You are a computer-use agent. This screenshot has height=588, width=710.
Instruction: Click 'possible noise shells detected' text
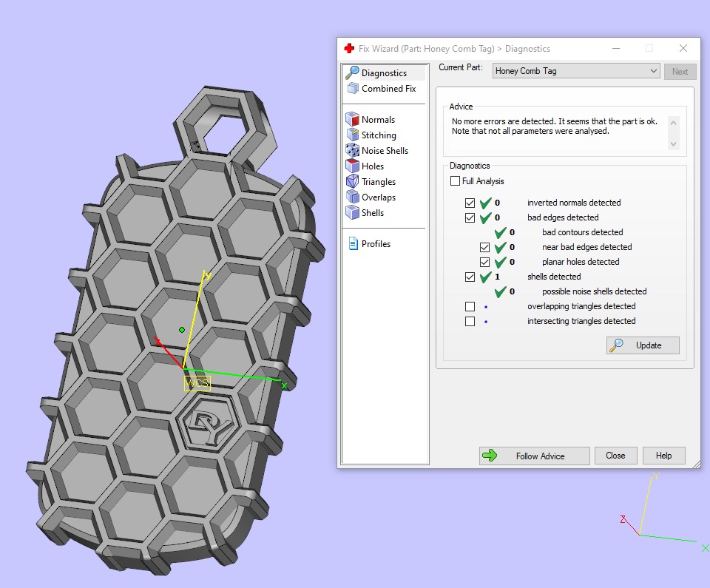[x=594, y=291]
